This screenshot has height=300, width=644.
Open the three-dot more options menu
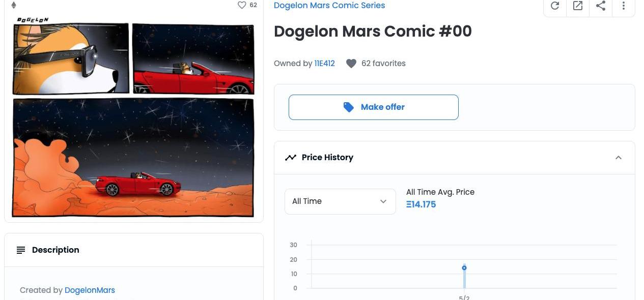[x=624, y=6]
